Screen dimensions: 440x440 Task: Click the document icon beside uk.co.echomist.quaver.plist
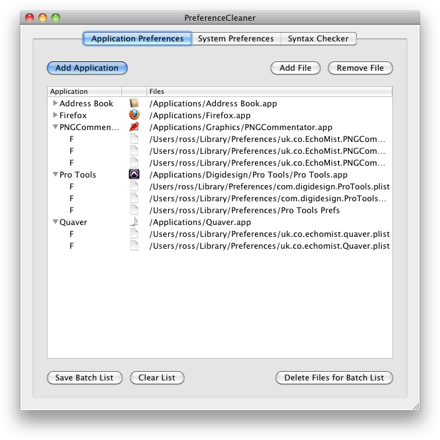coord(134,234)
